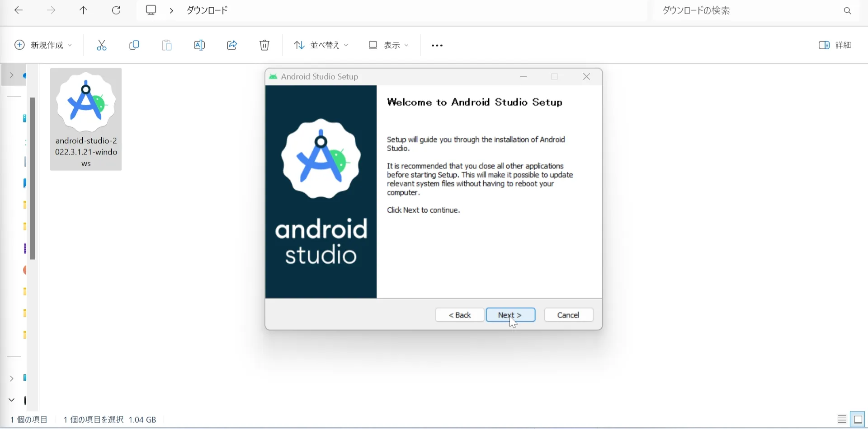
Task: Open the 並べ替え sort dropdown
Action: point(321,45)
